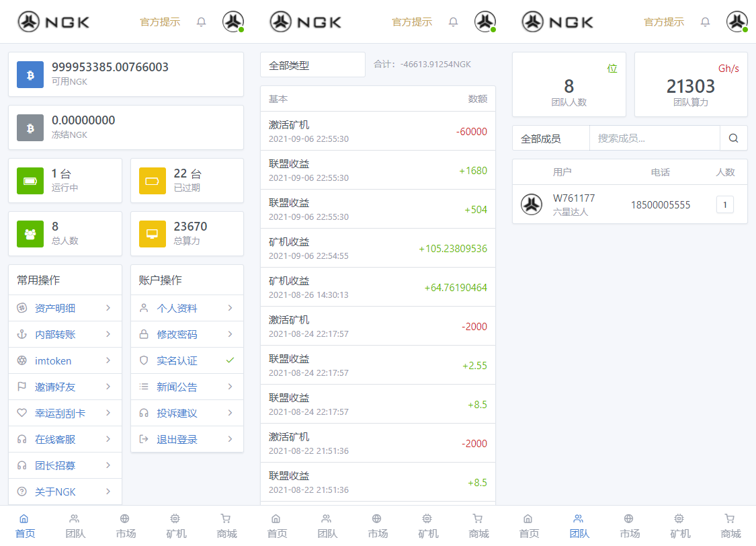Open 官方提示 link in left screen header
This screenshot has height=546, width=756.
[x=160, y=22]
